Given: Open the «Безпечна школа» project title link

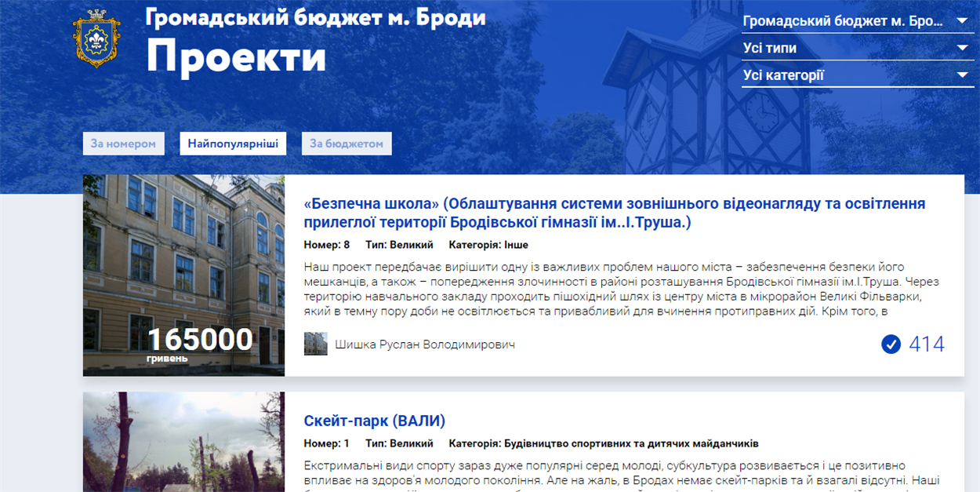Looking at the screenshot, I should click(614, 213).
